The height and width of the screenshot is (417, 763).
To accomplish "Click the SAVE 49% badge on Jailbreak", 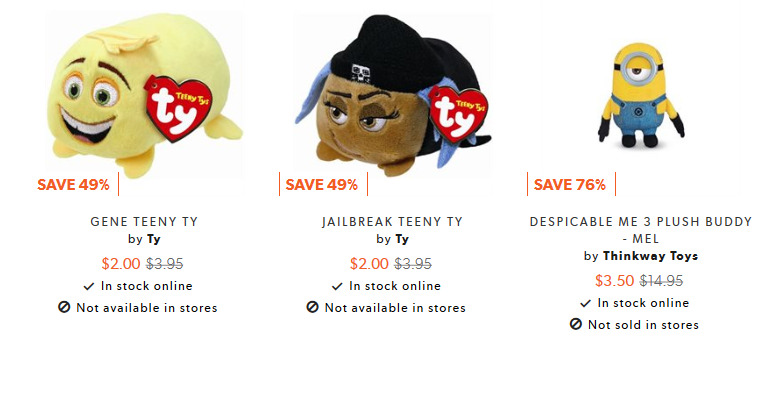I will coord(322,184).
